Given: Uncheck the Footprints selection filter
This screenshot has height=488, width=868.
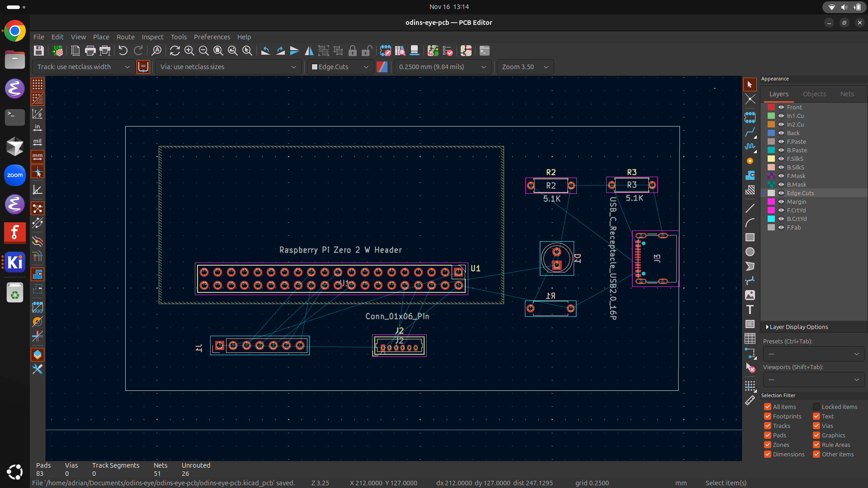Looking at the screenshot, I should (x=768, y=416).
